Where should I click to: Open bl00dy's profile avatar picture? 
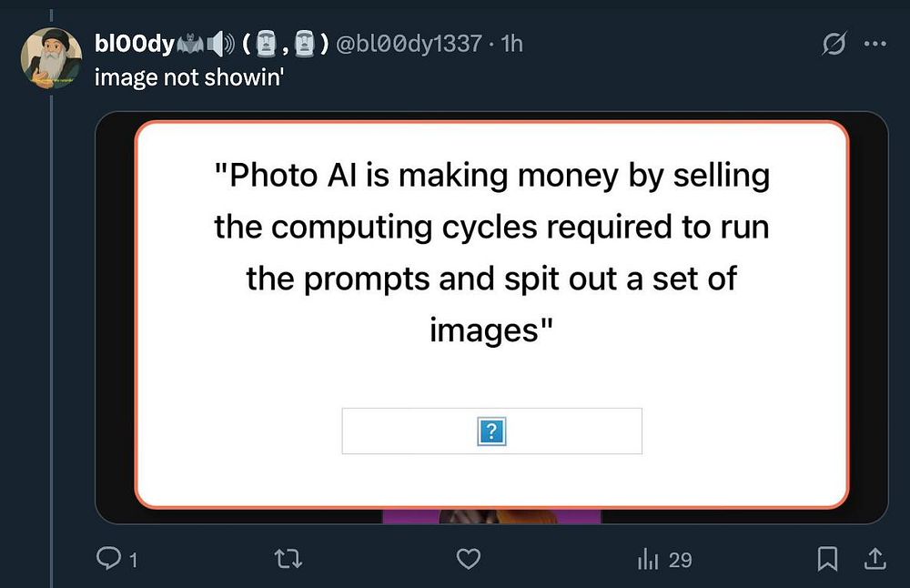click(x=51, y=58)
